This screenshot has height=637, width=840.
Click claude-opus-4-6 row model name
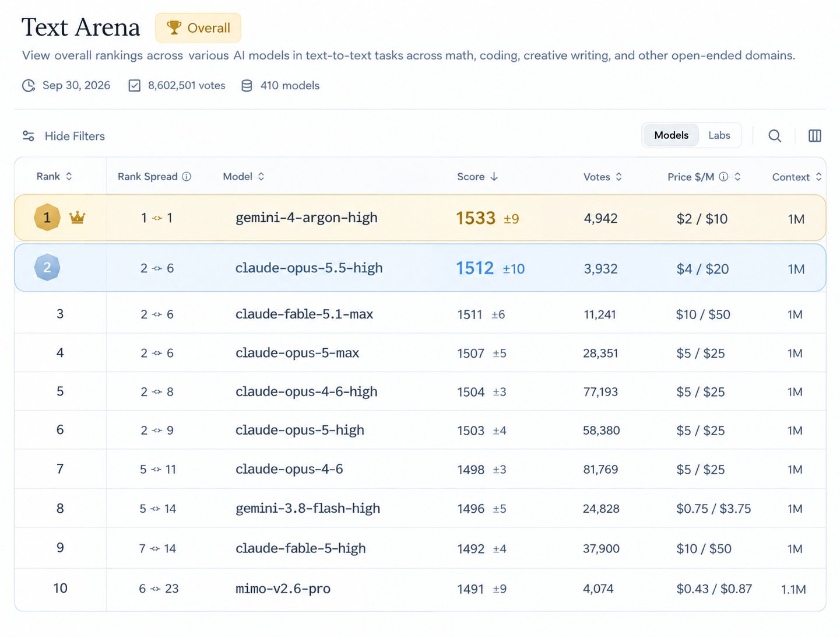[x=289, y=469]
